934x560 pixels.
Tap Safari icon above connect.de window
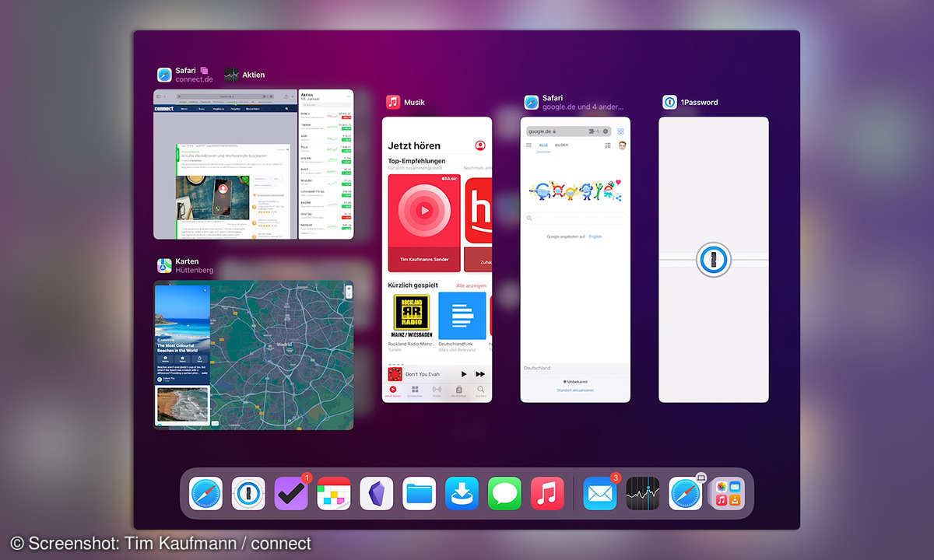[x=164, y=75]
